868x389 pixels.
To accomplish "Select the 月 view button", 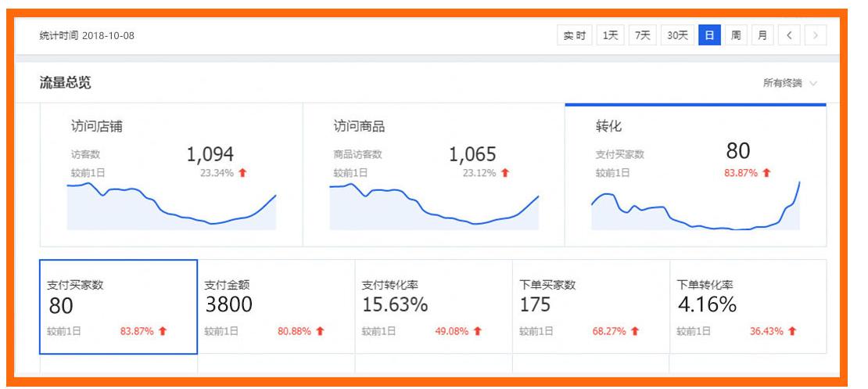I will point(762,35).
